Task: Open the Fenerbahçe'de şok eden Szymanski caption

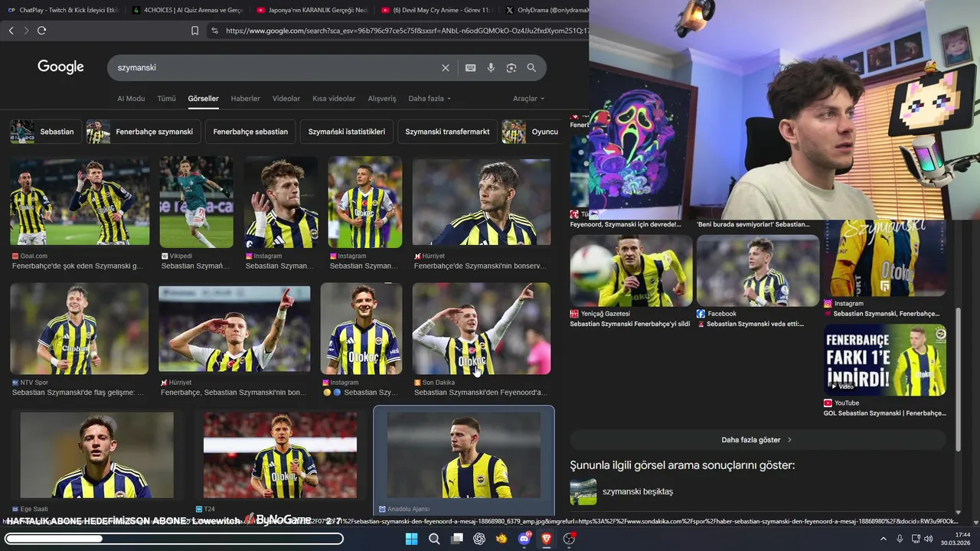Action: 77,266
